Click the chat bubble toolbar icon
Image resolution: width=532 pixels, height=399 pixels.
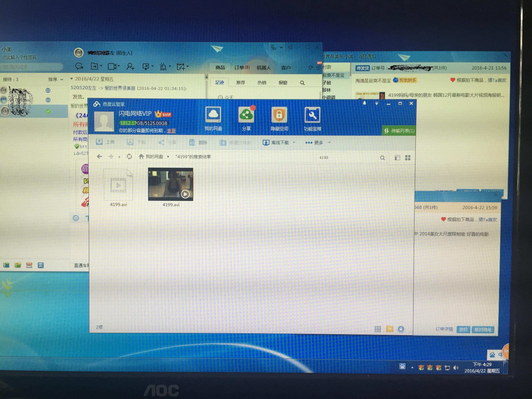[79, 66]
